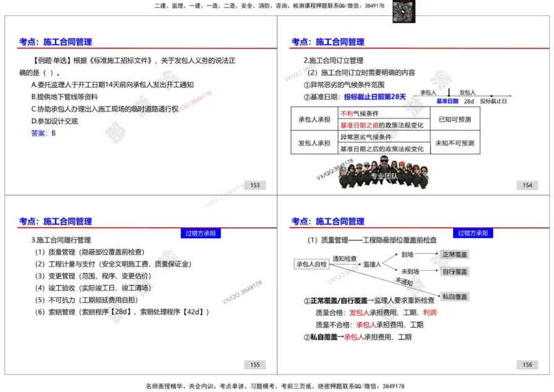Click the 私自覆盖 flowchart box
This screenshot has height=392, width=554.
[455, 296]
